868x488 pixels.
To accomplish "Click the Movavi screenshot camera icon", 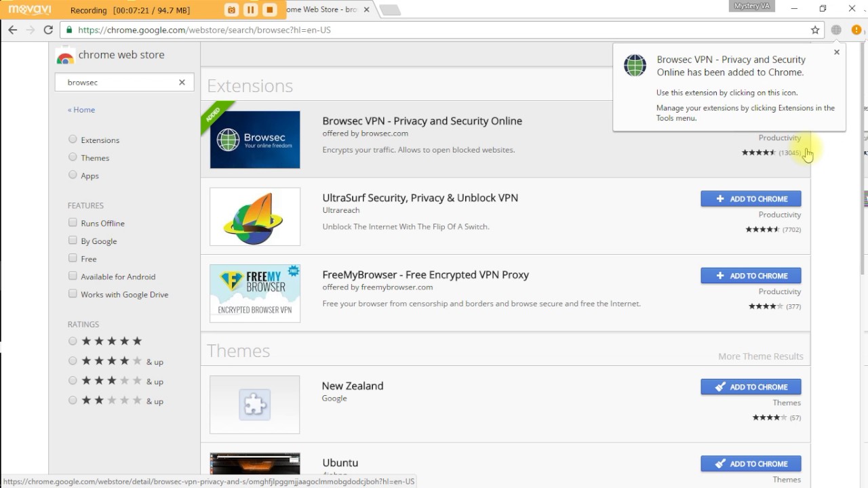I will pos(232,9).
